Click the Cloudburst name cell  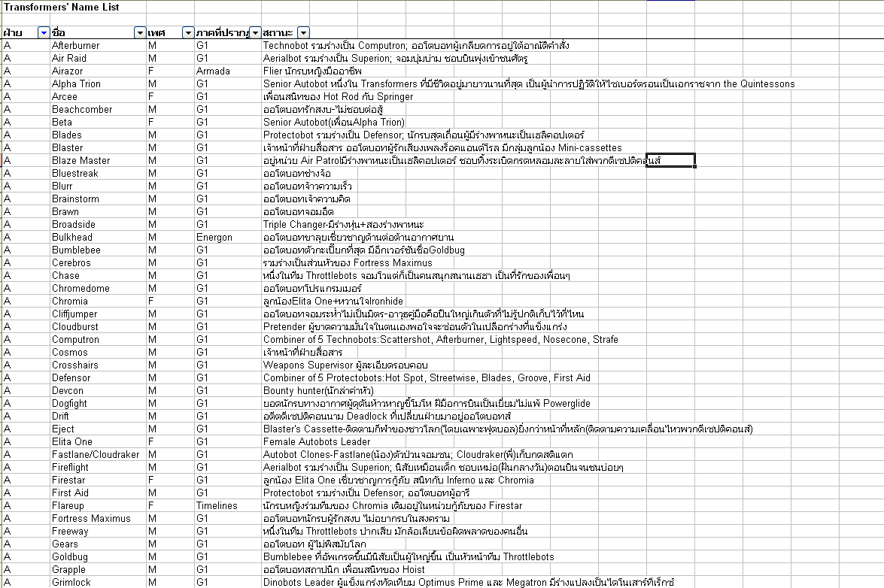tap(98, 326)
